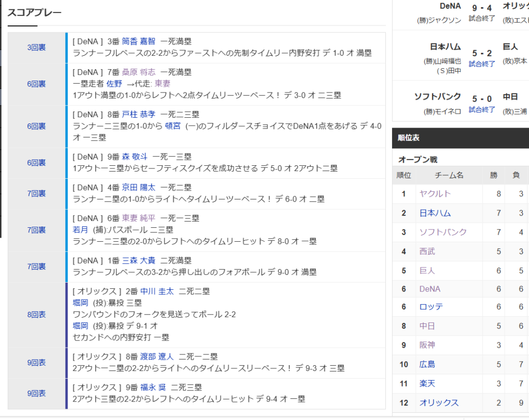Open player 筒香 嘉智's profile link
529x420 pixels.
[x=138, y=41]
